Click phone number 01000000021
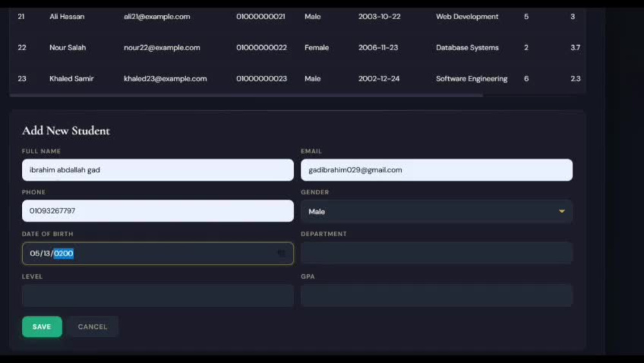 (x=260, y=17)
